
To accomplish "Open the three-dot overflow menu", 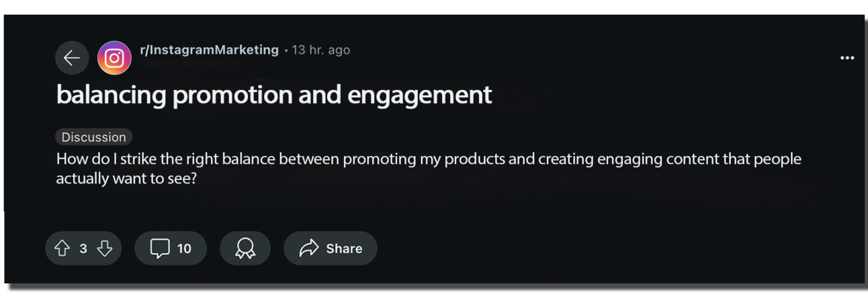I will [847, 58].
